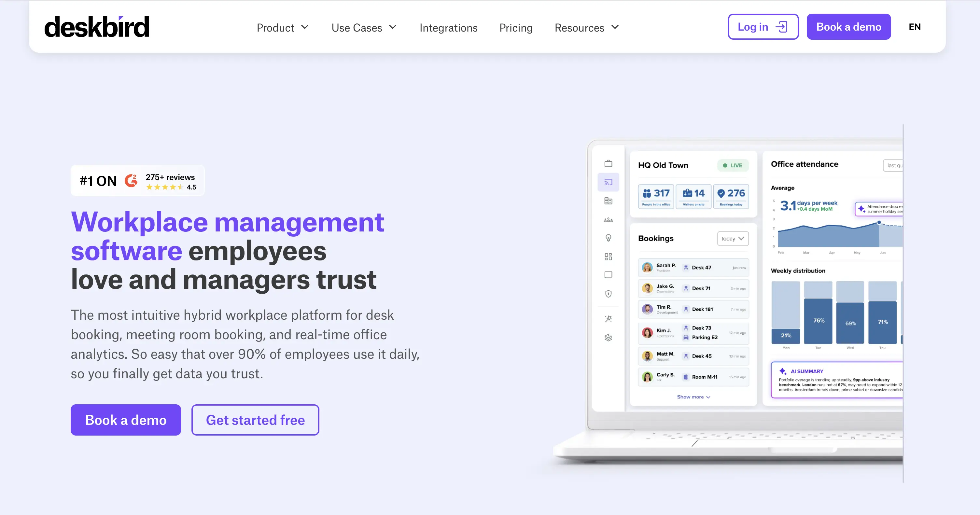980x515 pixels.
Task: Open the Bookings today dropdown
Action: [x=733, y=239]
